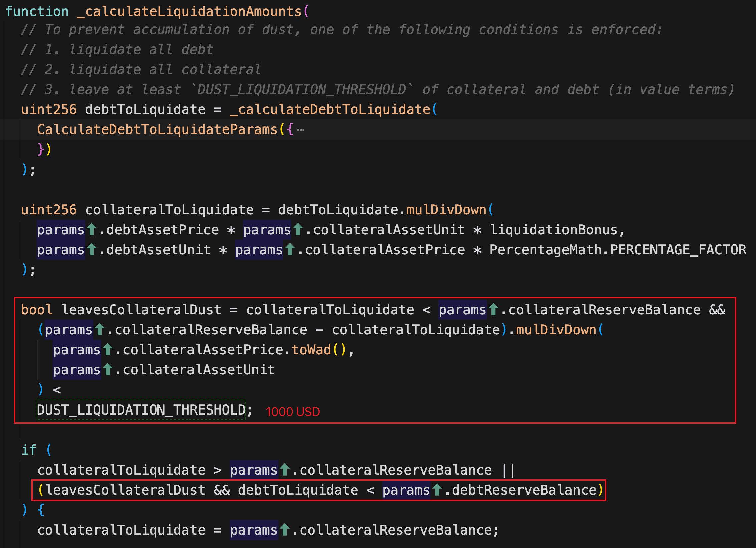
Task: Click the arrow icon before .debtReserveBalance
Action: 437,490
